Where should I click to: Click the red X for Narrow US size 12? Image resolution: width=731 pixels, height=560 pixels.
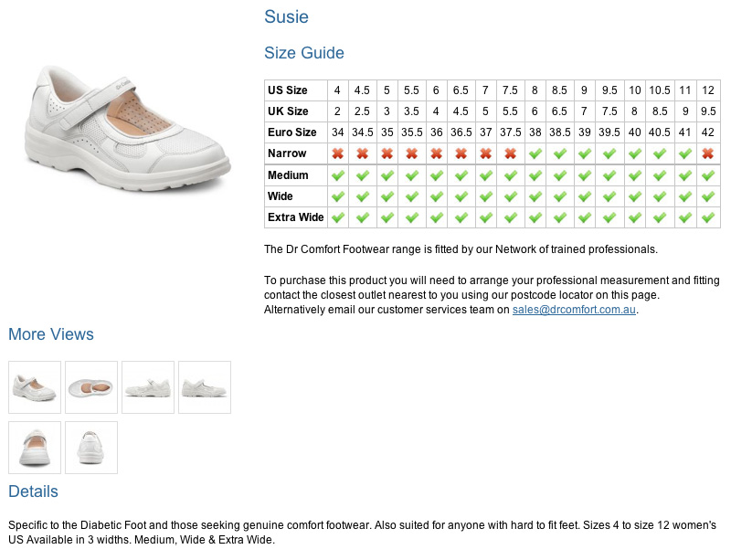pyautogui.click(x=707, y=153)
